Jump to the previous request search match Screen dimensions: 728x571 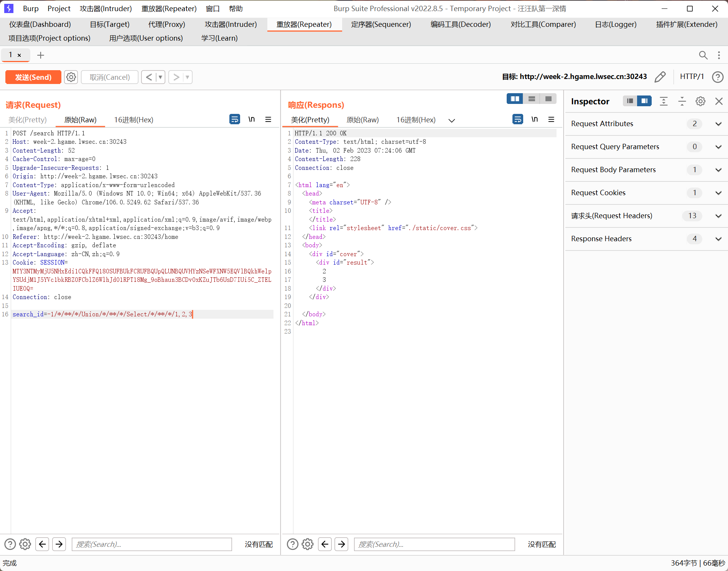(x=42, y=544)
